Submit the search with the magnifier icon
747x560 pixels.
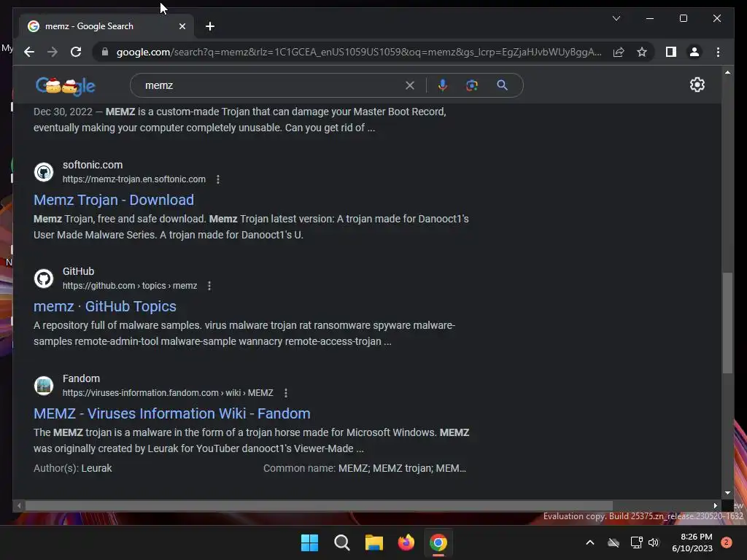[x=502, y=85]
